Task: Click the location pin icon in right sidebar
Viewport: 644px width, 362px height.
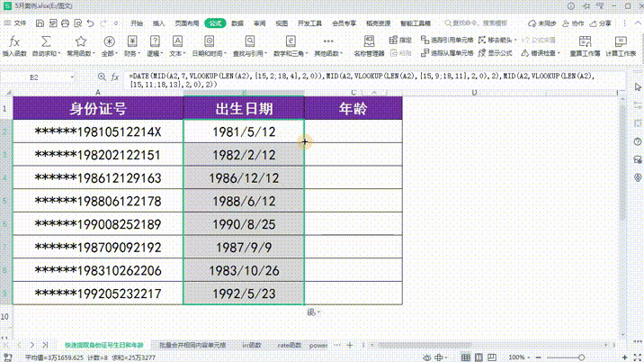Action: (638, 177)
